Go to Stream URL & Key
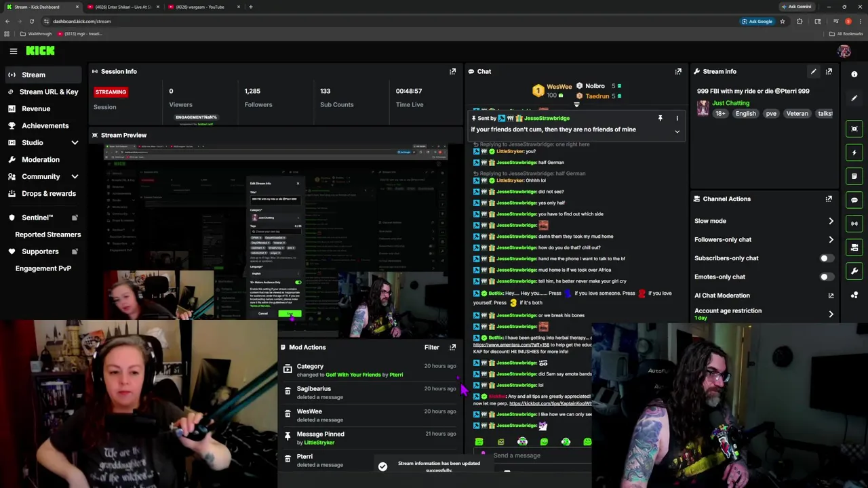 tap(43, 91)
